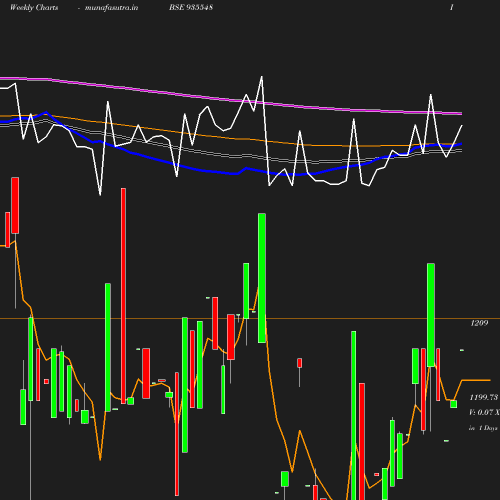Click the 'munafasutra.in' label
Image resolution: width=500 pixels, height=500 pixels.
tap(111, 8)
